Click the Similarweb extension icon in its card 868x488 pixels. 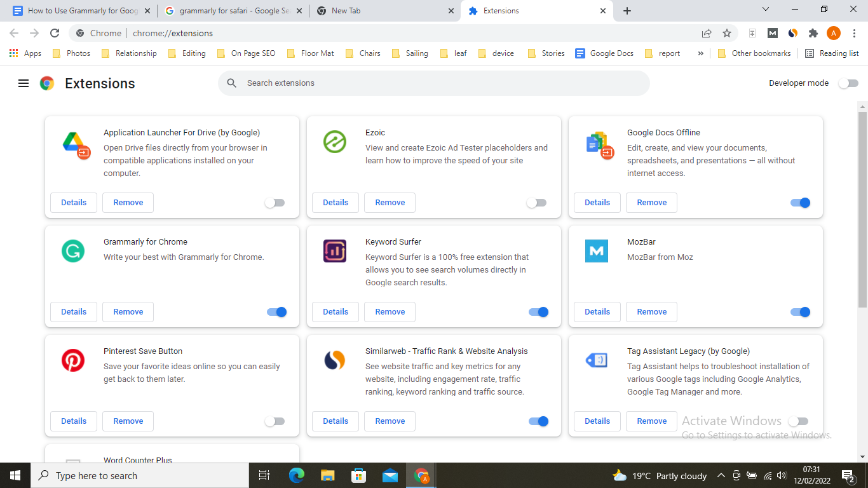pos(335,360)
